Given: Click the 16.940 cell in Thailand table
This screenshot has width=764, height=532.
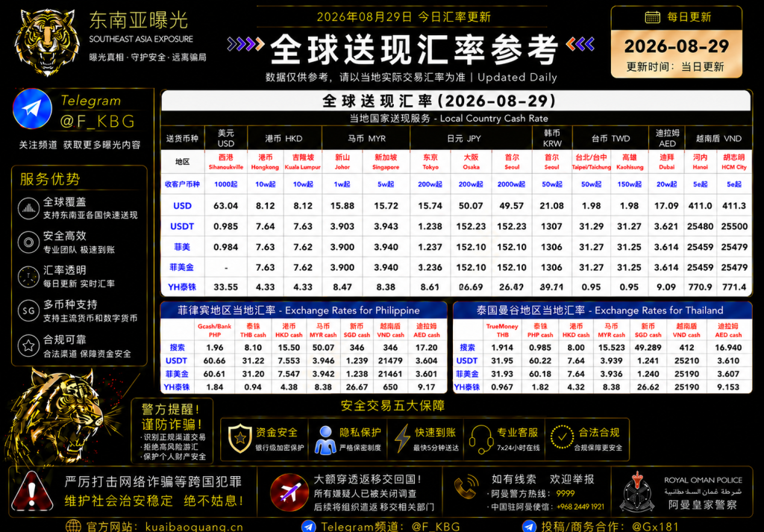Looking at the screenshot, I should [x=728, y=348].
